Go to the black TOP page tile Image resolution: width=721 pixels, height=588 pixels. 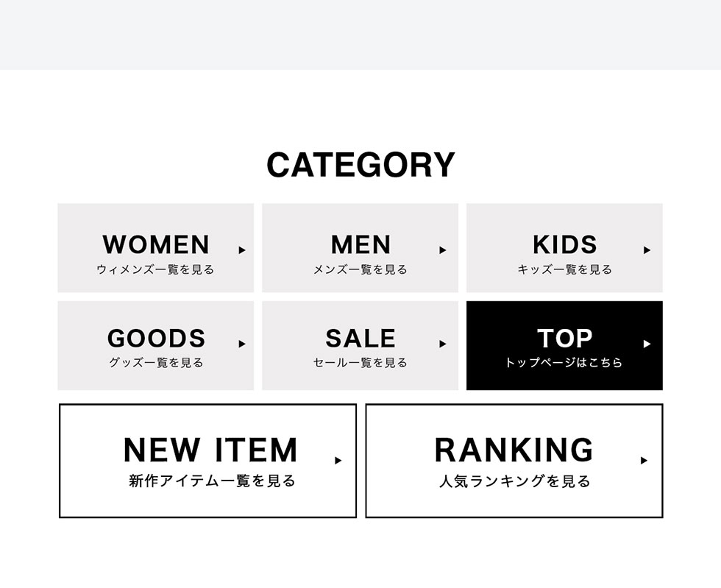[x=564, y=345]
